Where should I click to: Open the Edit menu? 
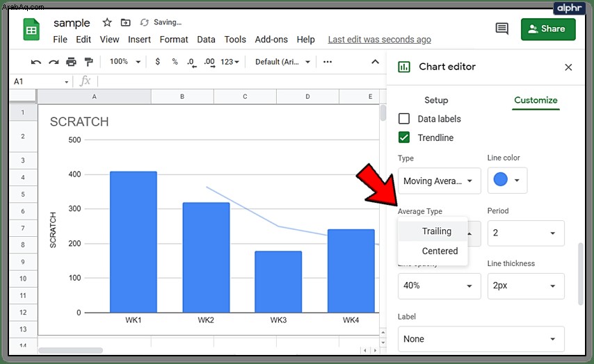[x=83, y=40]
